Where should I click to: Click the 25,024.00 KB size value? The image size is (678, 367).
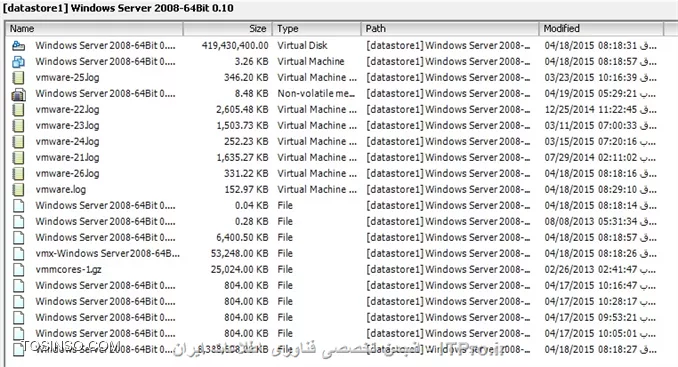[x=240, y=269]
